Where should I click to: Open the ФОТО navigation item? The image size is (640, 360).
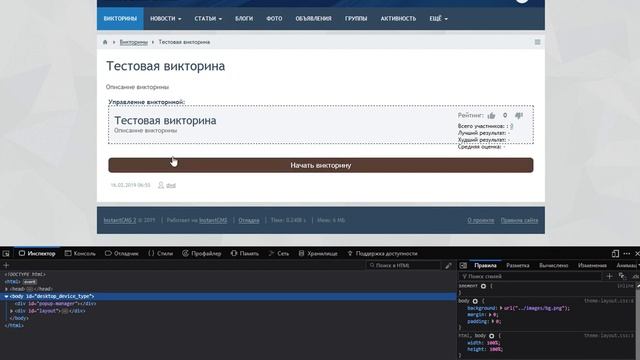274,19
